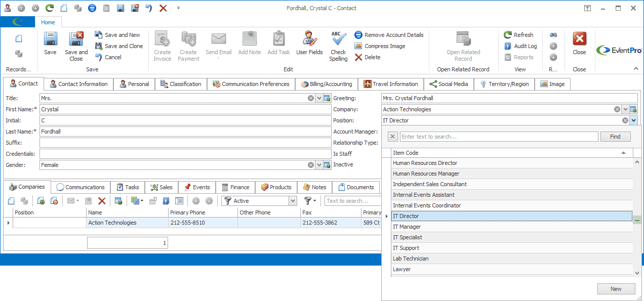This screenshot has width=644, height=301.
Task: Click the green refresh arrow in title bar
Action: (50, 8)
